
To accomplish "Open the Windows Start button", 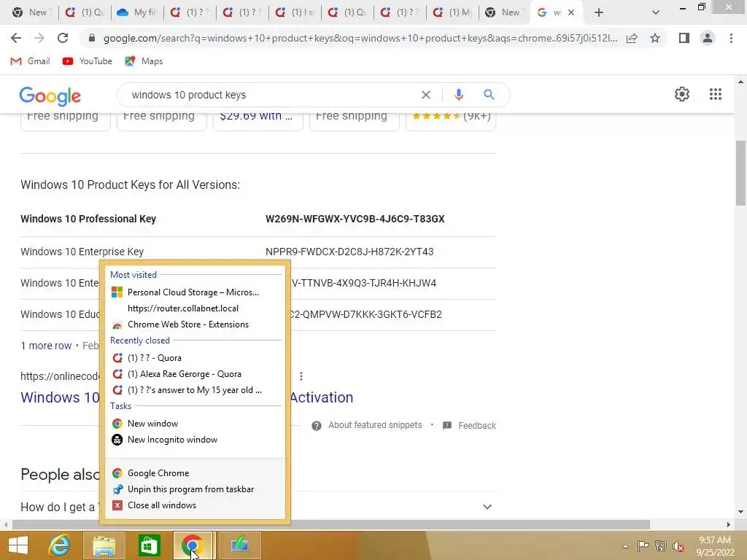I will (18, 545).
